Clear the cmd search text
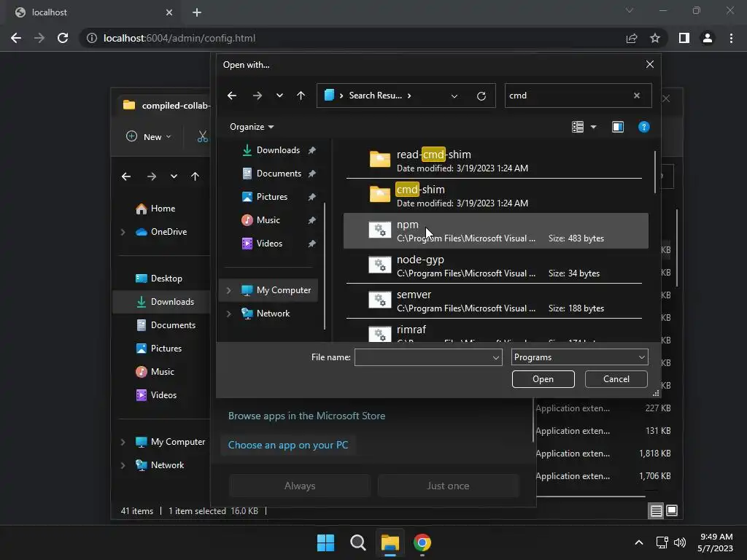This screenshot has height=560, width=747. click(636, 96)
